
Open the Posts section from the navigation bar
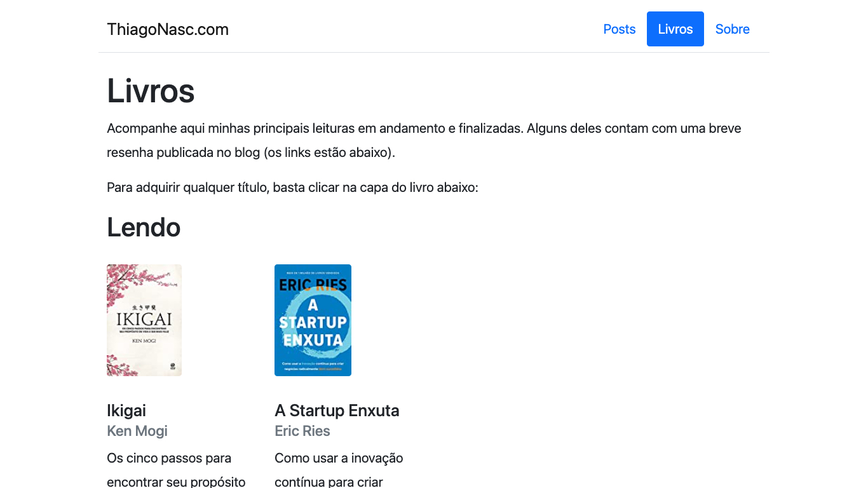(x=619, y=29)
